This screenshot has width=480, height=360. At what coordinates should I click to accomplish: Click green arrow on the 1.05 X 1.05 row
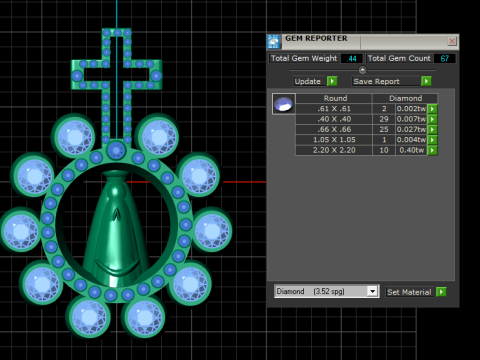[x=432, y=140]
